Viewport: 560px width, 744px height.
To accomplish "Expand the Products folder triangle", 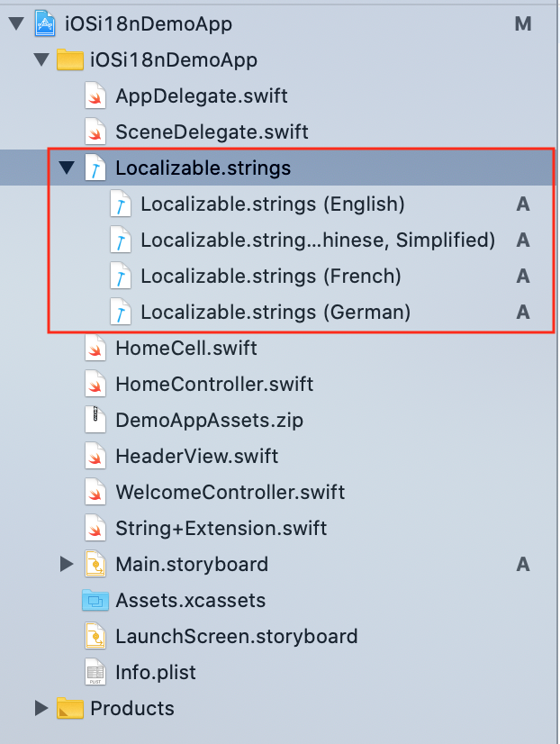I will 41,708.
